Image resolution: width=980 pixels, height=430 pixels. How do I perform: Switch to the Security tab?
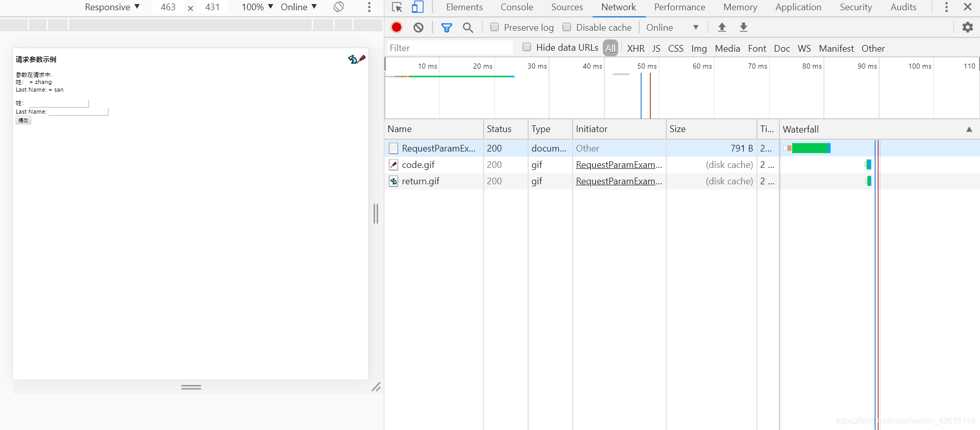click(856, 7)
